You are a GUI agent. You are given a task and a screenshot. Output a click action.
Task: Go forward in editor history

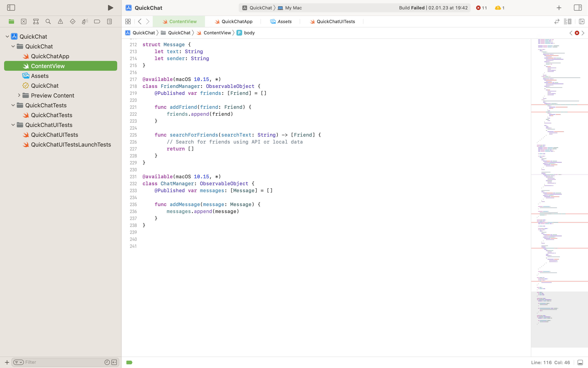point(147,21)
